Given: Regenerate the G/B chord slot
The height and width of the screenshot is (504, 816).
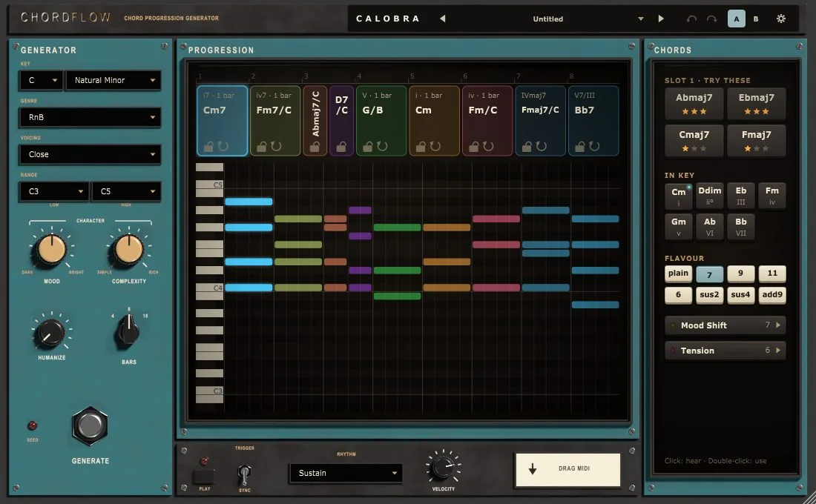Looking at the screenshot, I should pyautogui.click(x=383, y=147).
